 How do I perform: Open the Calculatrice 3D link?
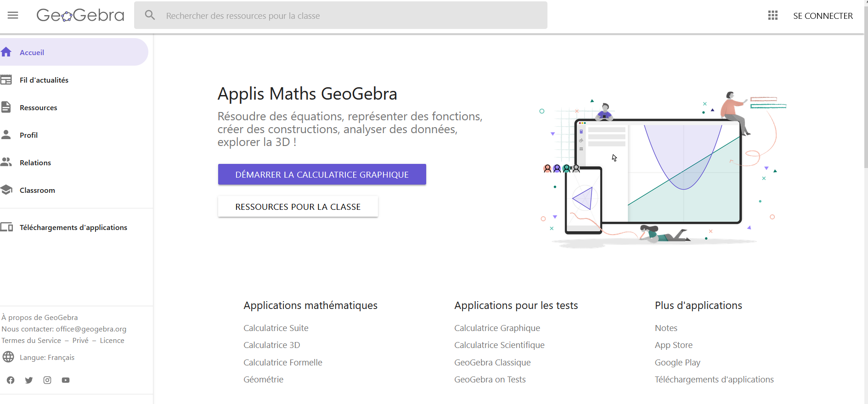271,345
